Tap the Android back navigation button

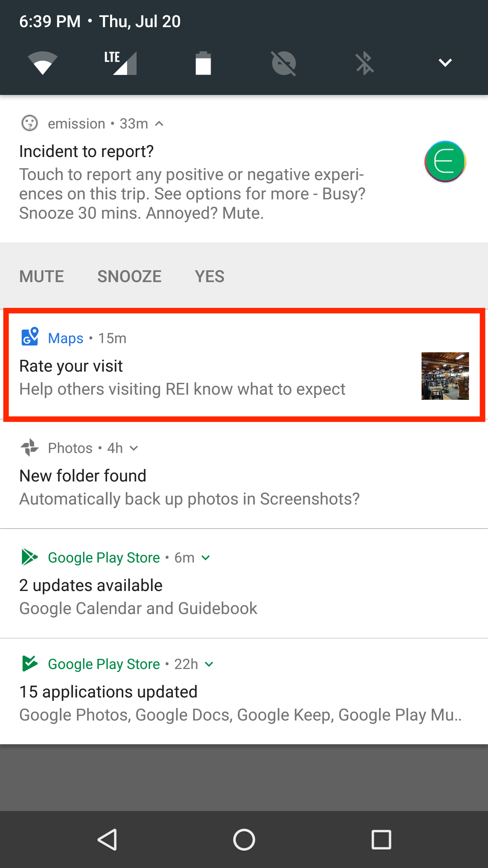108,840
